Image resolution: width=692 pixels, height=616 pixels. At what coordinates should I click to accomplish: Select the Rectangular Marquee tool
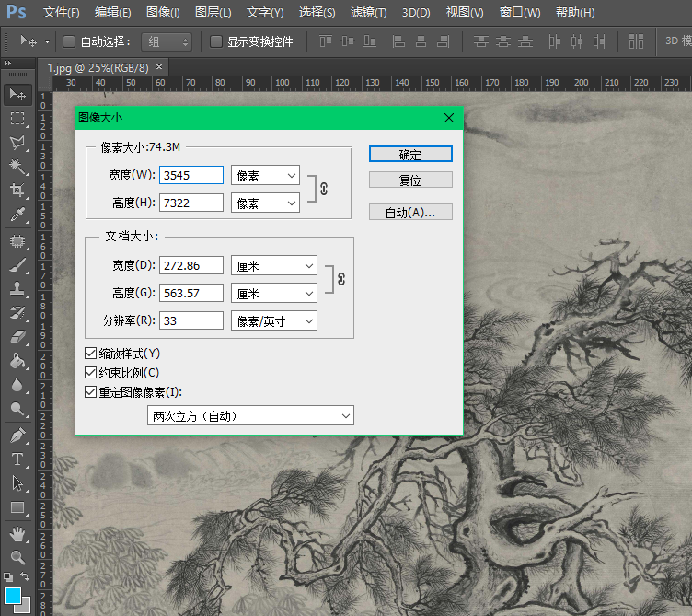17,119
